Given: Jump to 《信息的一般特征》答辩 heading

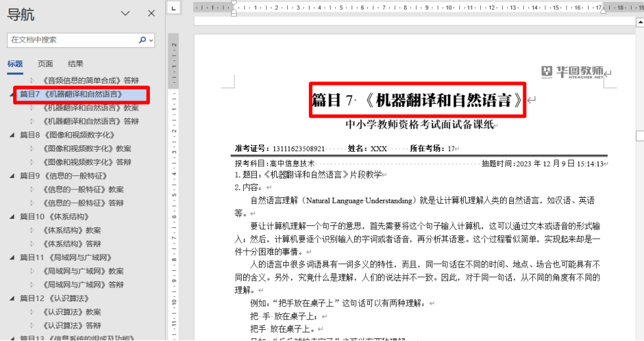Looking at the screenshot, I should point(83,203).
